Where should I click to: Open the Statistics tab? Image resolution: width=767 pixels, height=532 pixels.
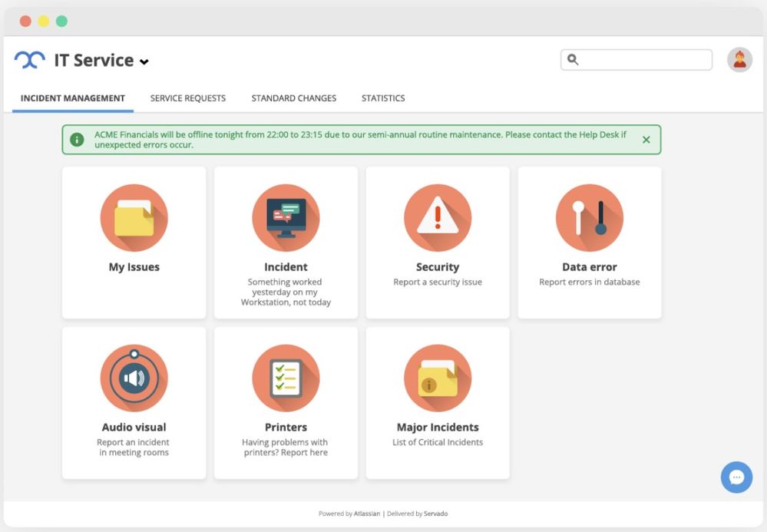pos(383,98)
